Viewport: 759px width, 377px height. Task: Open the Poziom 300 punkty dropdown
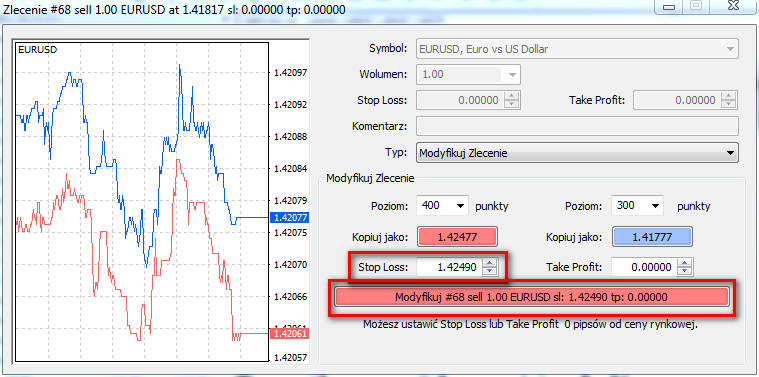[637, 206]
